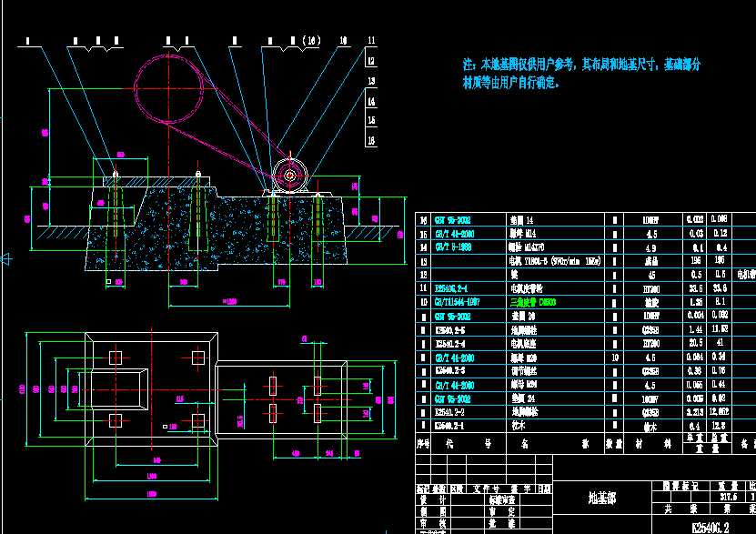Select balloon number "11" at top right
The image size is (756, 534).
pyautogui.click(x=371, y=41)
